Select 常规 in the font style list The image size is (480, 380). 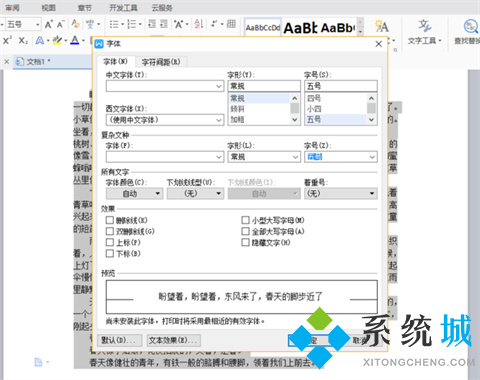tap(259, 98)
